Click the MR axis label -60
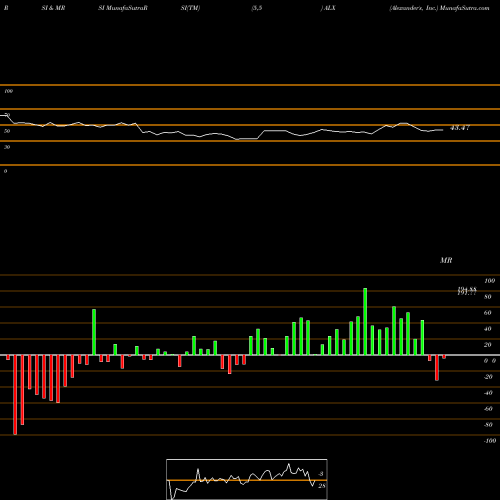The height and width of the screenshot is (500, 500). 488,409
